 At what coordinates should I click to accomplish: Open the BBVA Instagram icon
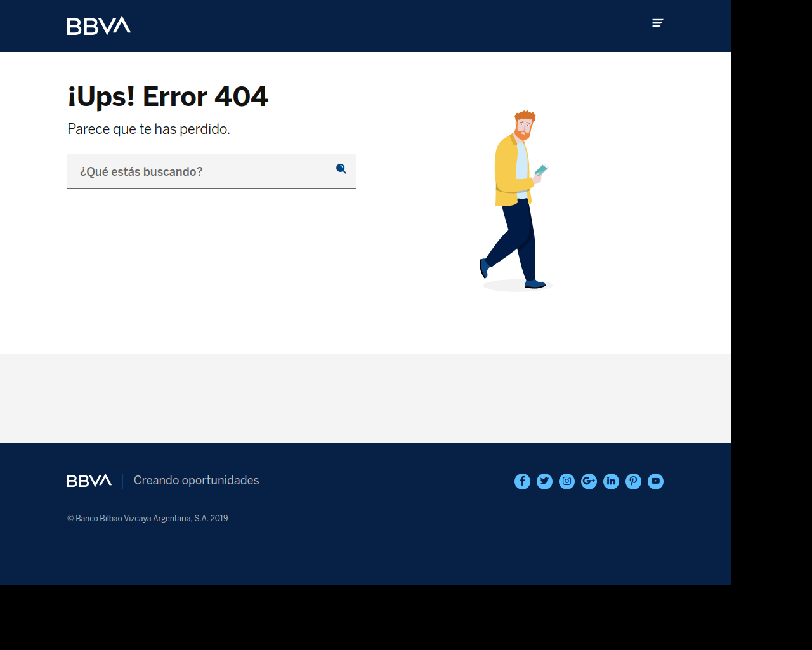click(x=566, y=481)
